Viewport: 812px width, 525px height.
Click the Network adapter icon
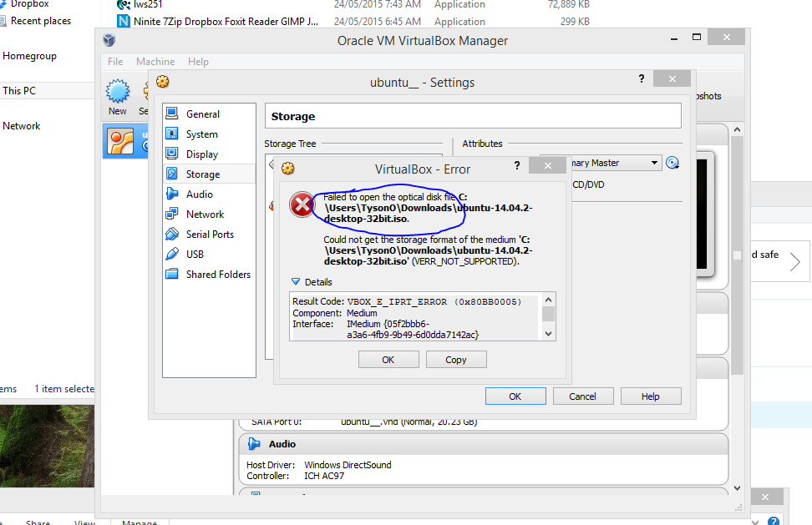(172, 214)
